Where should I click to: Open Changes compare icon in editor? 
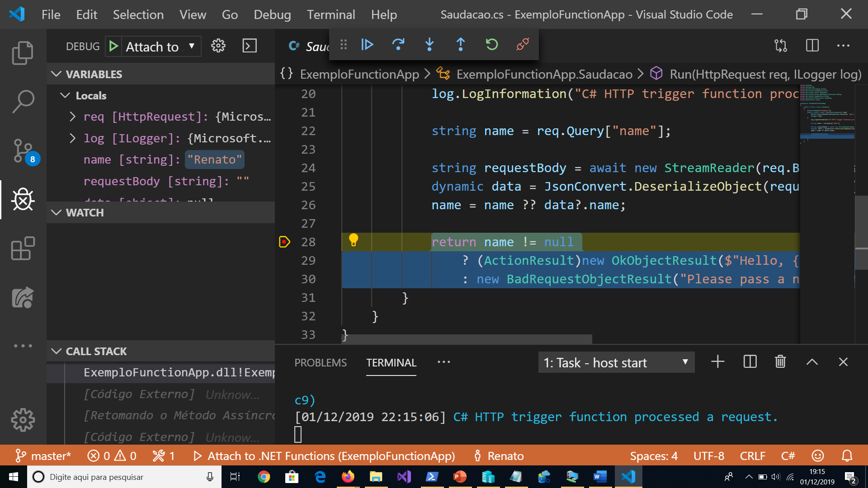[781, 46]
